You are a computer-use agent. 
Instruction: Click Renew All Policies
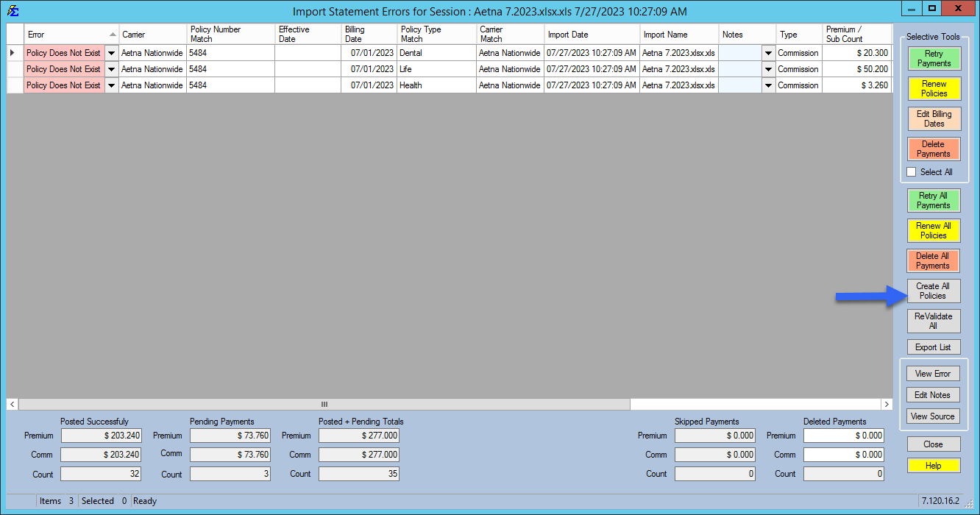934,230
